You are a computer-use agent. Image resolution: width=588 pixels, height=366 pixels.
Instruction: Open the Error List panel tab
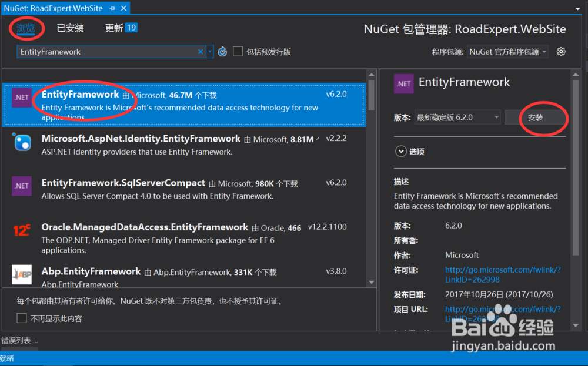(19, 340)
